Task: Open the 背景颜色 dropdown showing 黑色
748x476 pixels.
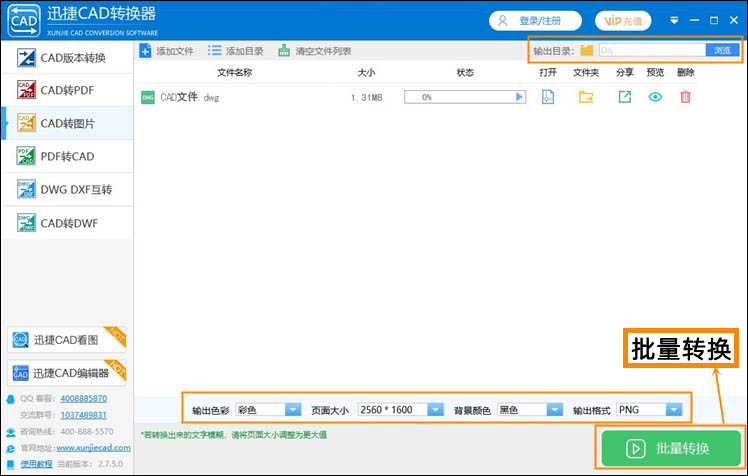Action: [x=530, y=410]
